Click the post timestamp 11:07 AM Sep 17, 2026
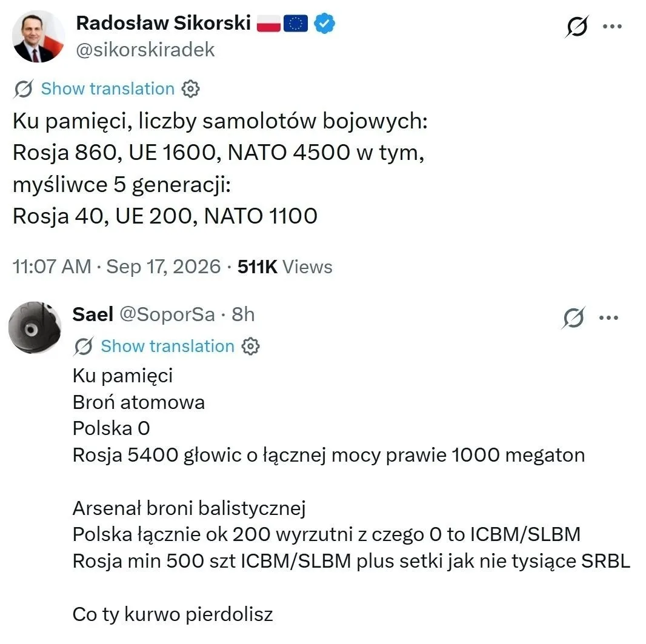 click(x=116, y=267)
